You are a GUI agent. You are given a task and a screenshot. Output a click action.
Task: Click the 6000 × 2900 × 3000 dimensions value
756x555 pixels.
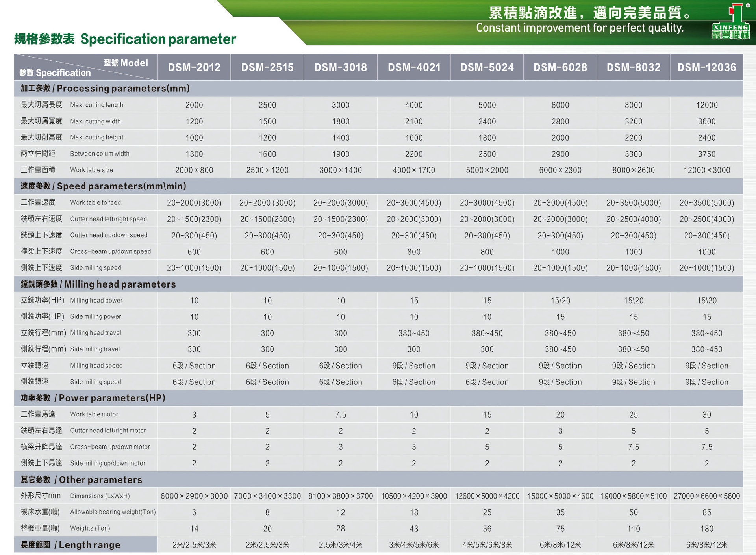click(x=194, y=496)
